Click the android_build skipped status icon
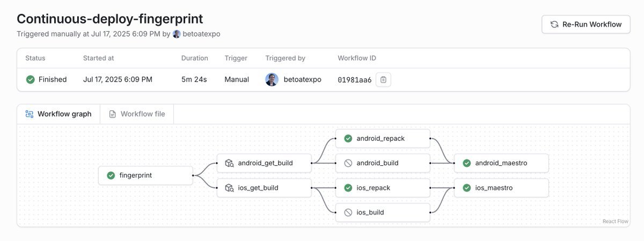This screenshot has width=644, height=241. 348,163
